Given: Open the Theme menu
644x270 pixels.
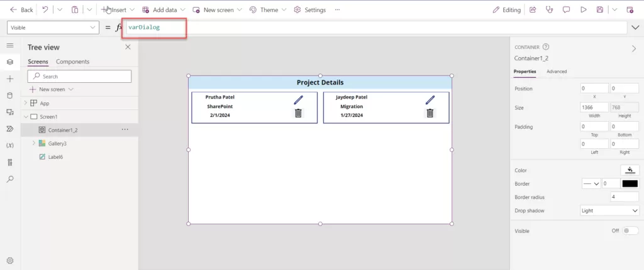Looking at the screenshot, I should tap(268, 10).
